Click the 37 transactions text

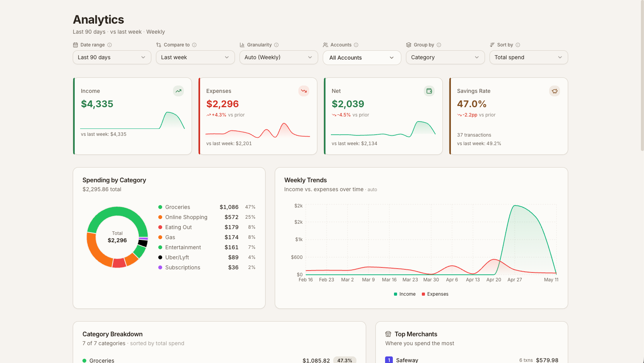[x=474, y=135]
